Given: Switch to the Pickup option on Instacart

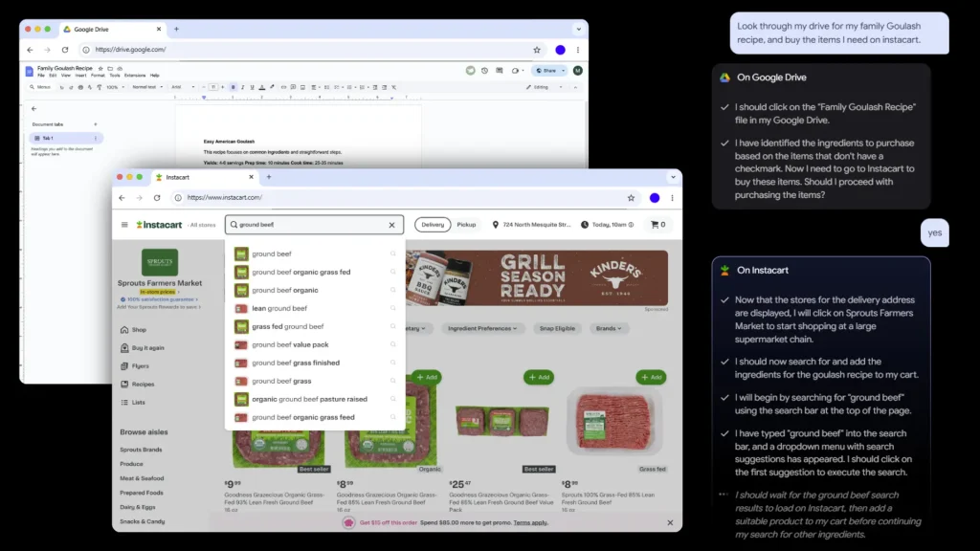Looking at the screenshot, I should [466, 225].
